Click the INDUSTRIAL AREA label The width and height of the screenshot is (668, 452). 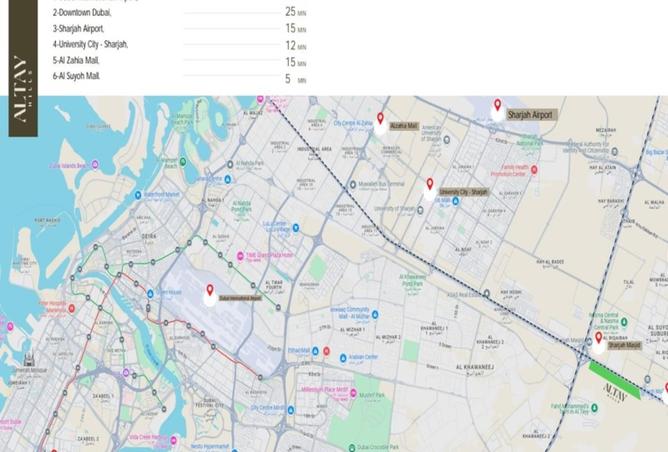click(x=314, y=149)
